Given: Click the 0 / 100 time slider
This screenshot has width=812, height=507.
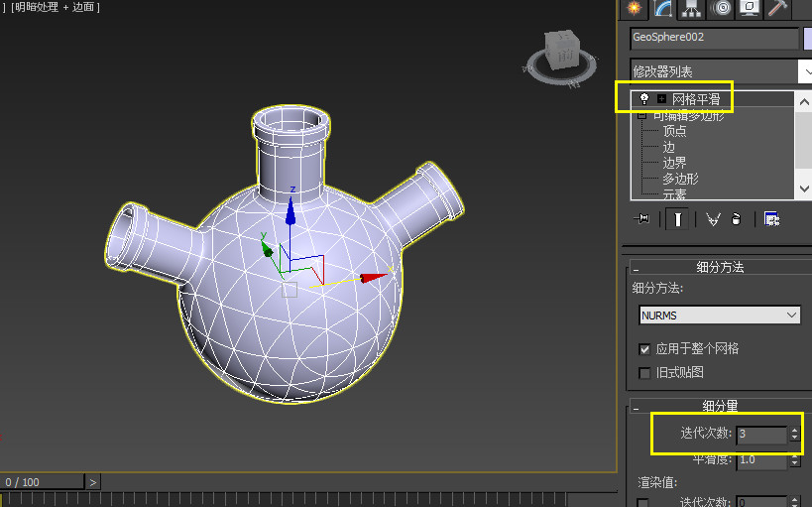Looking at the screenshot, I should (42, 482).
